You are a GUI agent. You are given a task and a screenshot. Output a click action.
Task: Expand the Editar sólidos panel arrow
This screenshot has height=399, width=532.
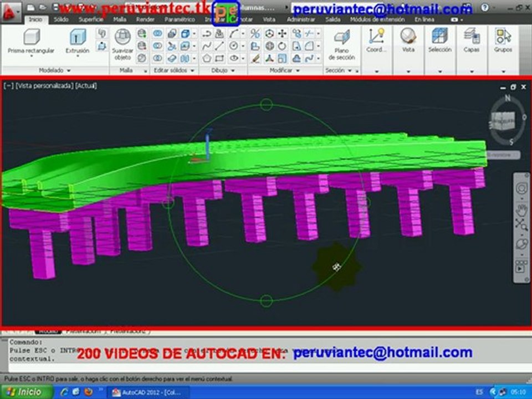coord(192,70)
